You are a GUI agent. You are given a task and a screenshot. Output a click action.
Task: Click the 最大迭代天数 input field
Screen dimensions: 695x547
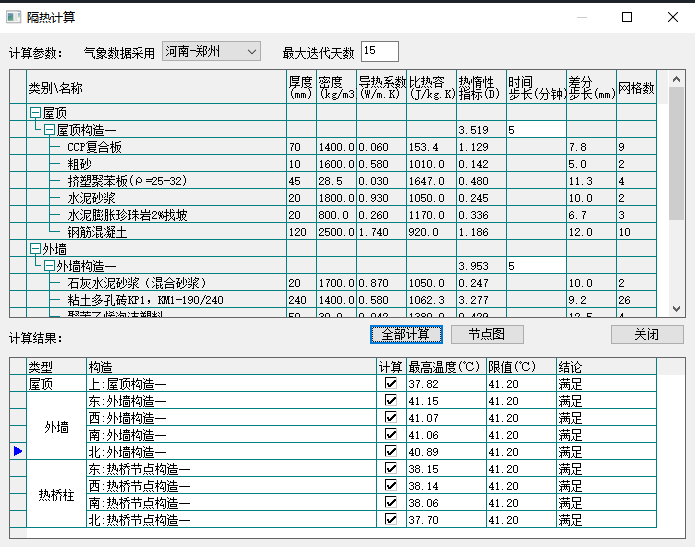click(379, 51)
